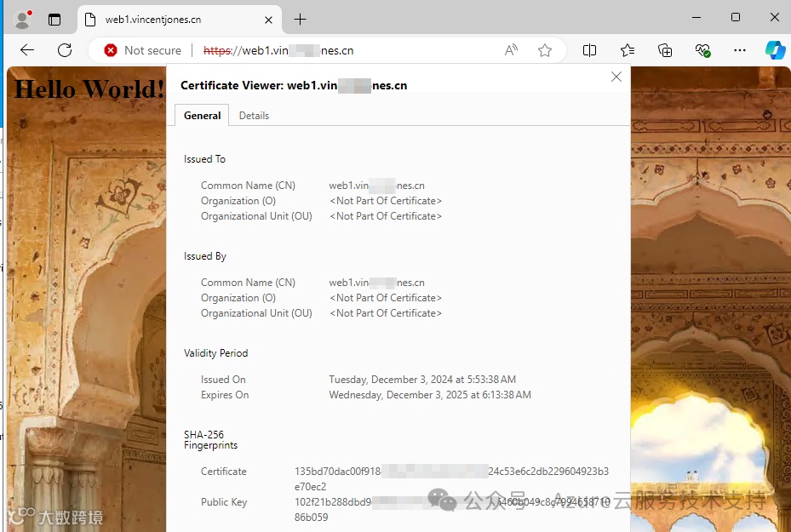
Task: Click the Validity Period heading
Action: (216, 353)
